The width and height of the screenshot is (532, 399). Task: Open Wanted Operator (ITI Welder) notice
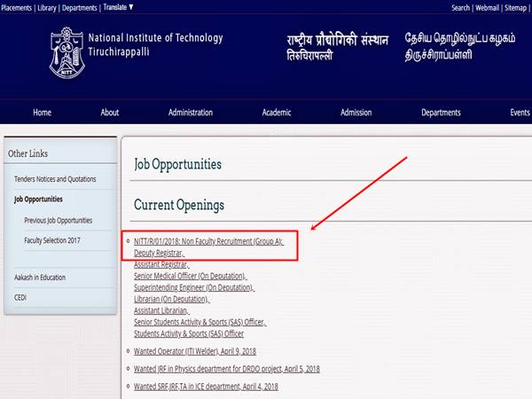coord(195,351)
